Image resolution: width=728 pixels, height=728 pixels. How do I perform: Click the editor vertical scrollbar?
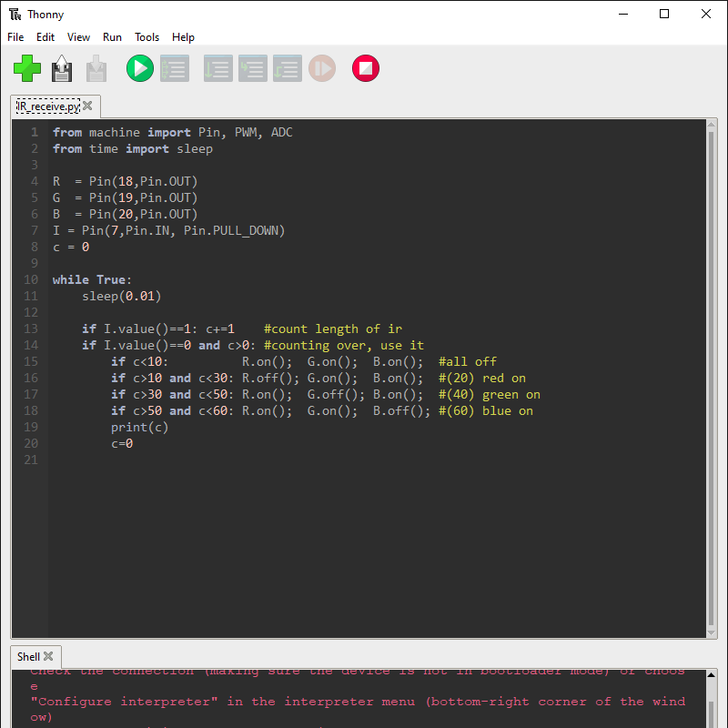click(711, 379)
